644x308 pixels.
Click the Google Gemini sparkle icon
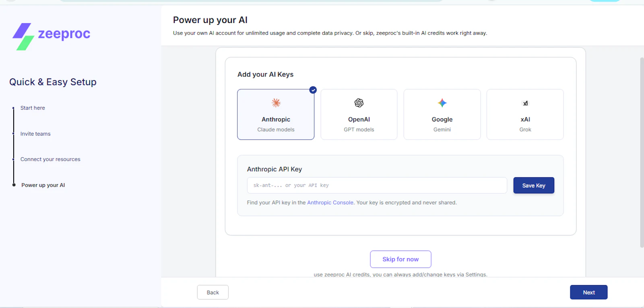click(442, 103)
